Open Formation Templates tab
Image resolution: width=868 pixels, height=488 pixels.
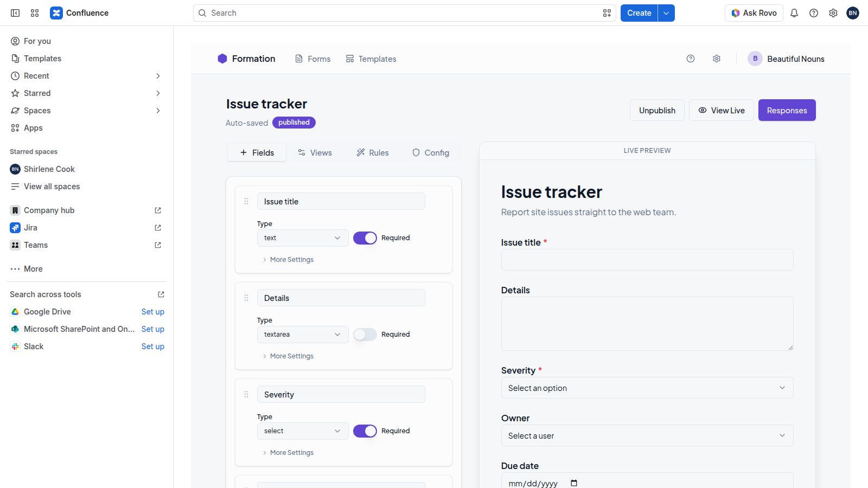(371, 59)
